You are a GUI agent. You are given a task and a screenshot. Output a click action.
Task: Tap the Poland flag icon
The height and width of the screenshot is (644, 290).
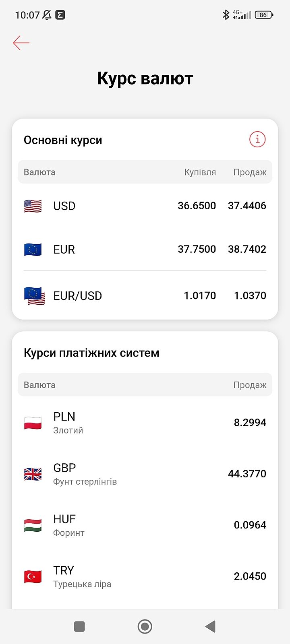(33, 423)
